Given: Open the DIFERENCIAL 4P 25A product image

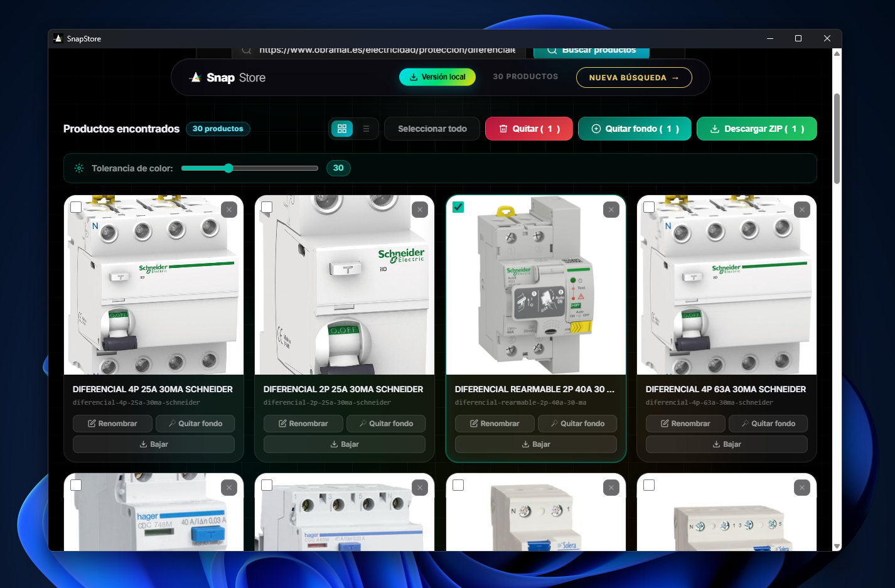Looking at the screenshot, I should tap(154, 285).
